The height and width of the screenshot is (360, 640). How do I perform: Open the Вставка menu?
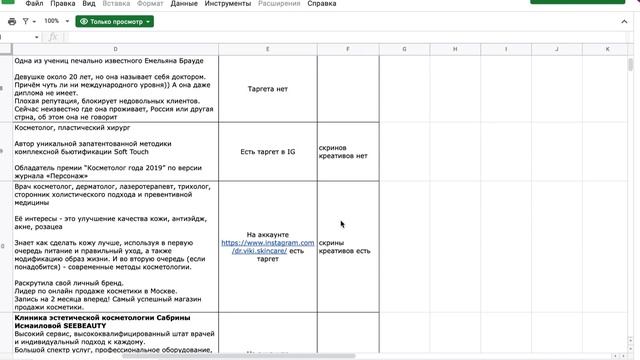pos(116,4)
